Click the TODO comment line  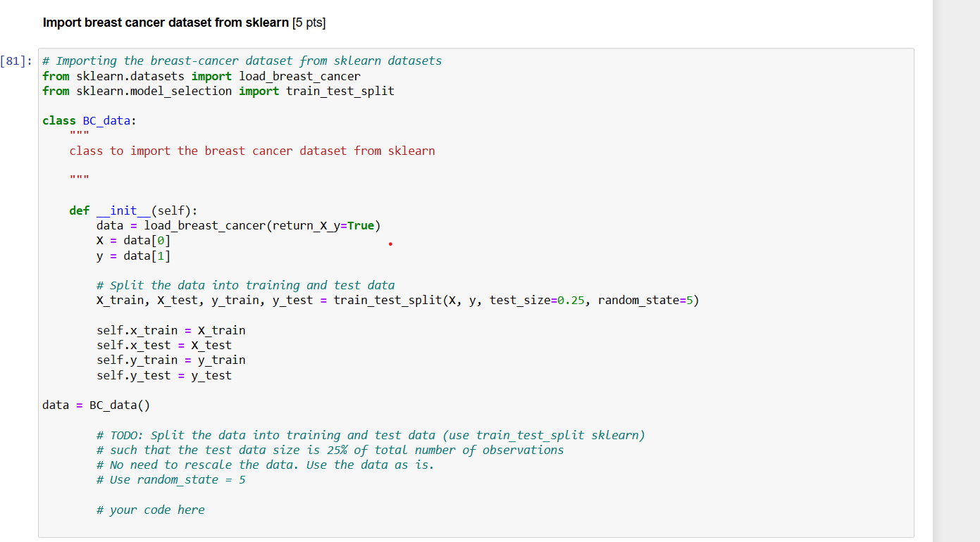click(x=370, y=435)
